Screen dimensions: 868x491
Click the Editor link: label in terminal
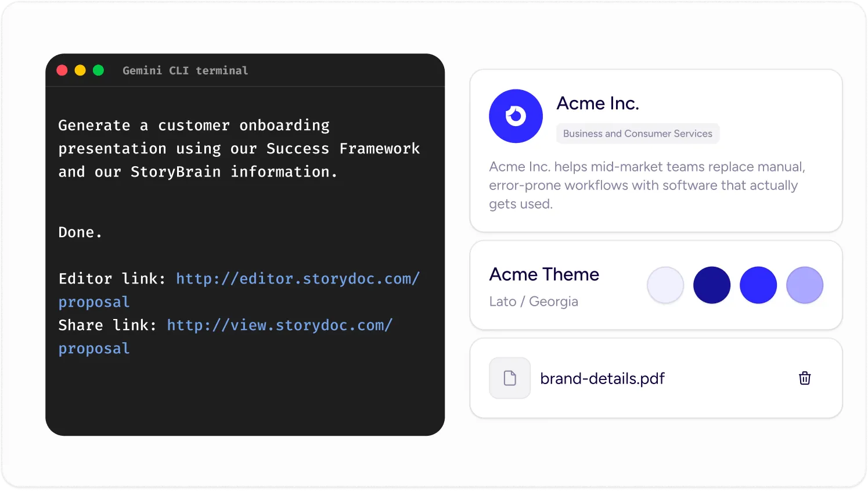point(113,279)
